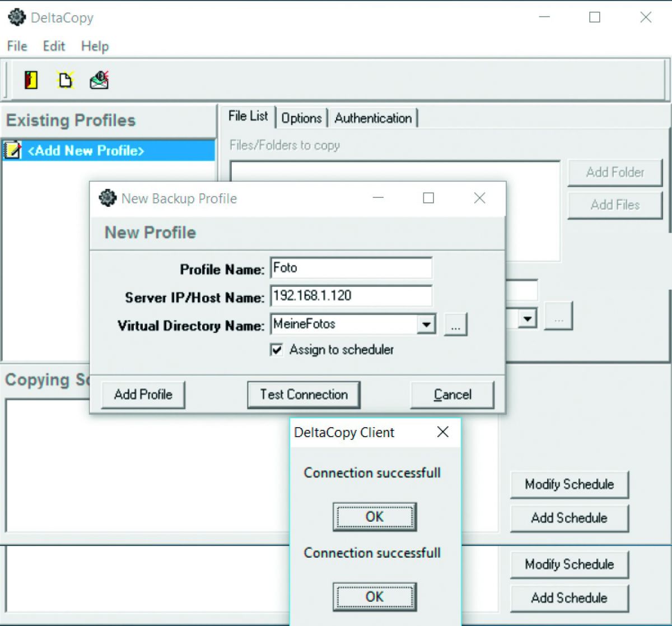
Task: Click the email notification toolbar icon
Action: pyautogui.click(x=99, y=80)
